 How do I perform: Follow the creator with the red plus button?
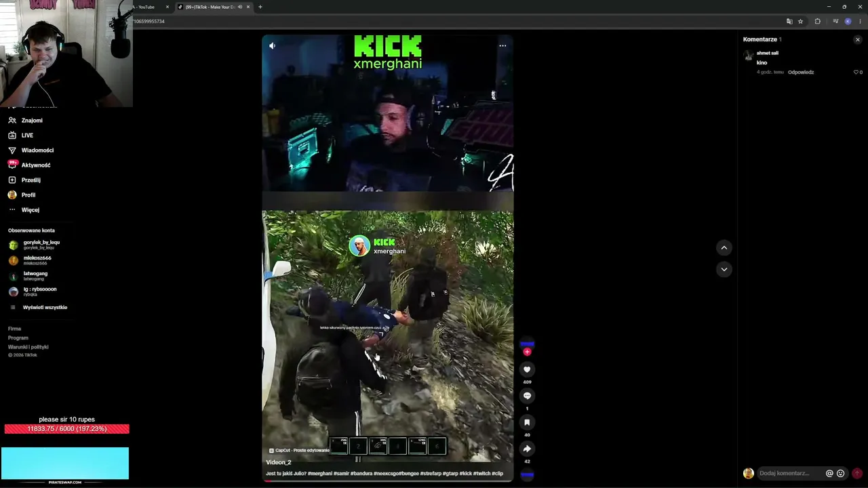pos(527,352)
